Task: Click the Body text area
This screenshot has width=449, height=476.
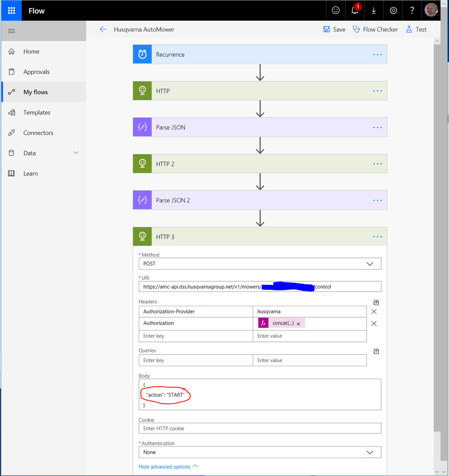Action: 260,395
